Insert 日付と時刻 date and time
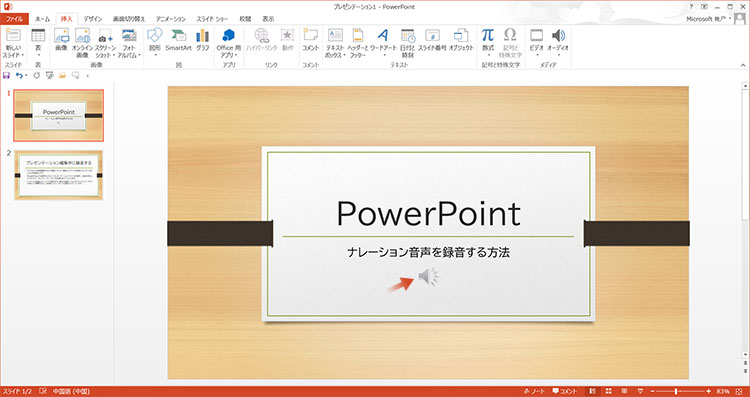750x397 pixels. pos(408,42)
